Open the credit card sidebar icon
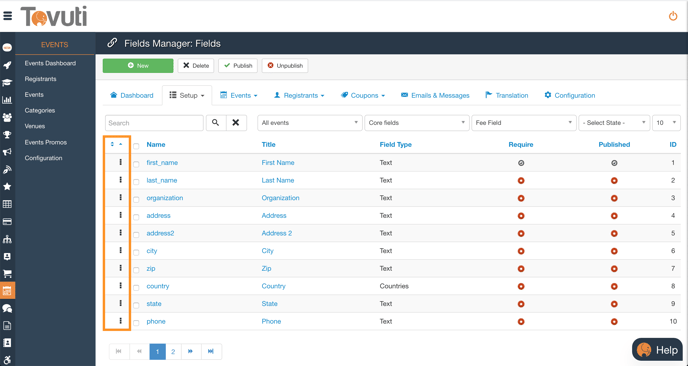The height and width of the screenshot is (366, 688). click(7, 222)
